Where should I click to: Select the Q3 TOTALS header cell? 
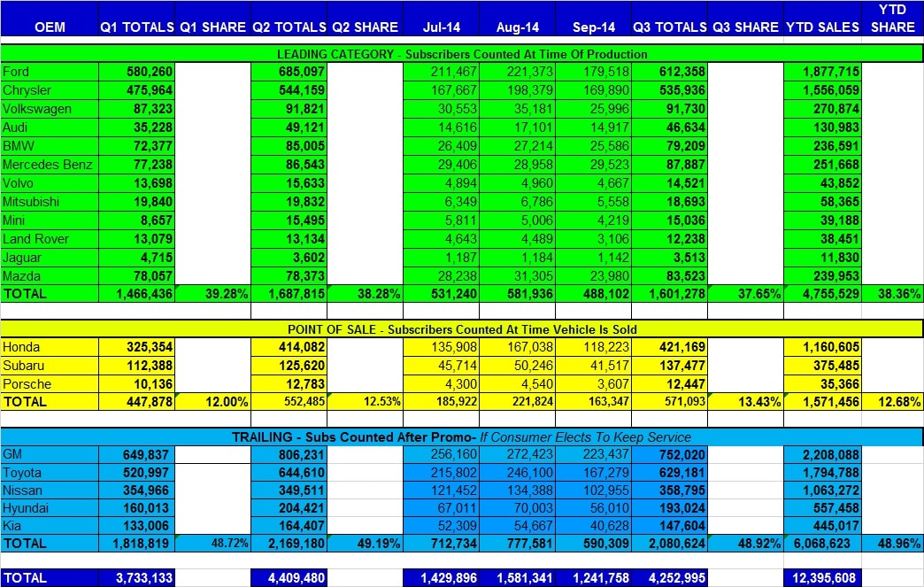click(669, 19)
